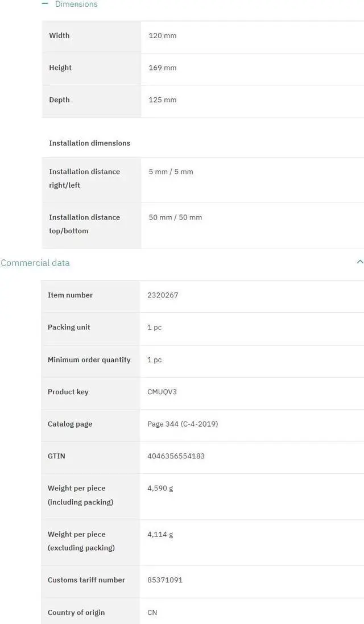
Task: Click installation distance right/left value
Action: pyautogui.click(x=171, y=172)
